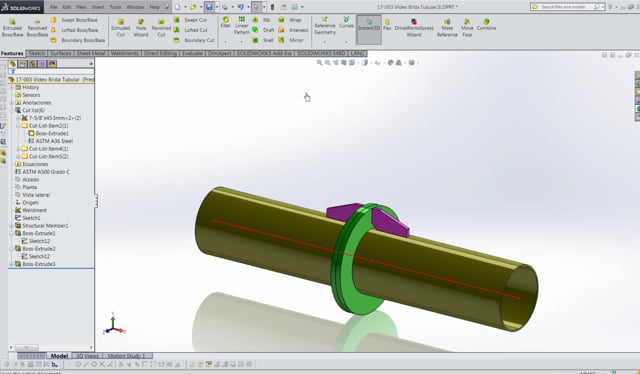Open the Reference Geometry dropdown arrow
The width and height of the screenshot is (640, 374).
pos(325,42)
